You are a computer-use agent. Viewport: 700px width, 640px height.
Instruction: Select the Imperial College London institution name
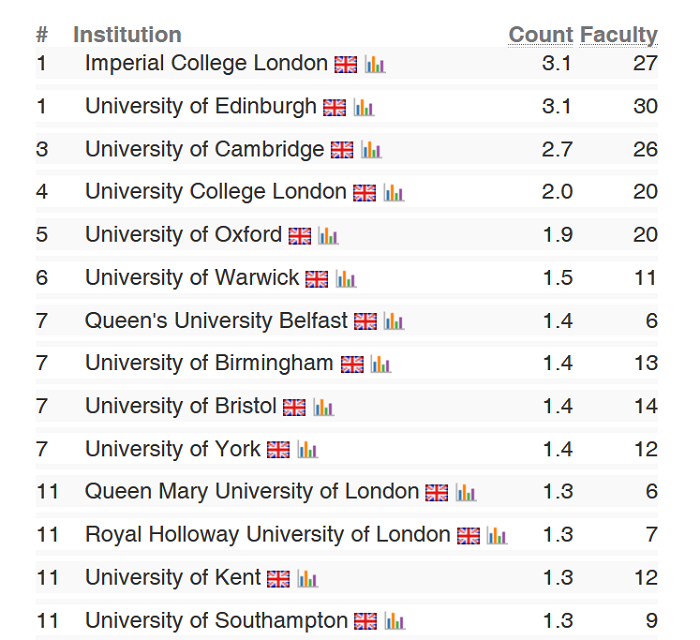206,63
